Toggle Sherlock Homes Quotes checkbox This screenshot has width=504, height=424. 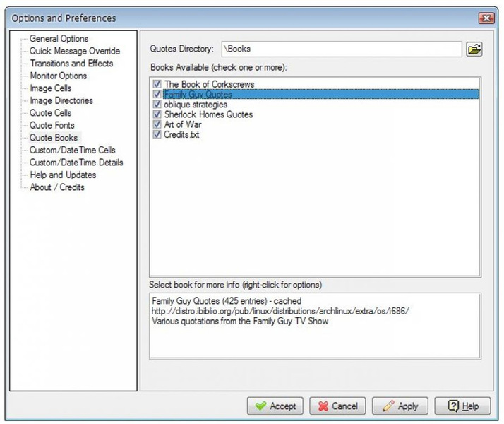pyautogui.click(x=157, y=114)
